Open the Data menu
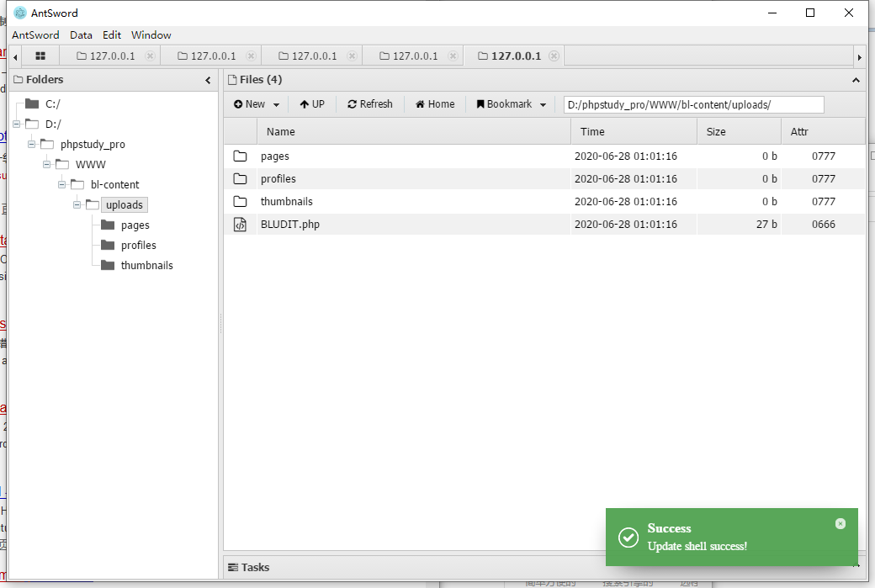 (81, 34)
